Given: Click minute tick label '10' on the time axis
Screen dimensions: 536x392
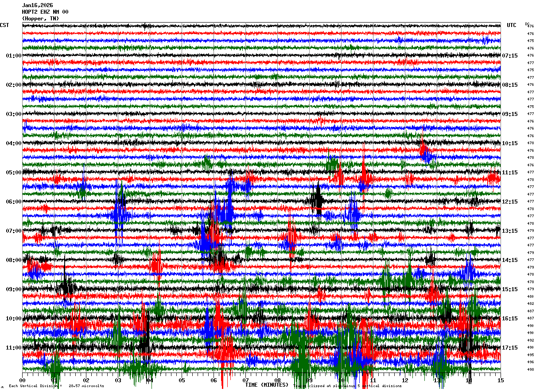Looking at the screenshot, I should pos(341,380).
